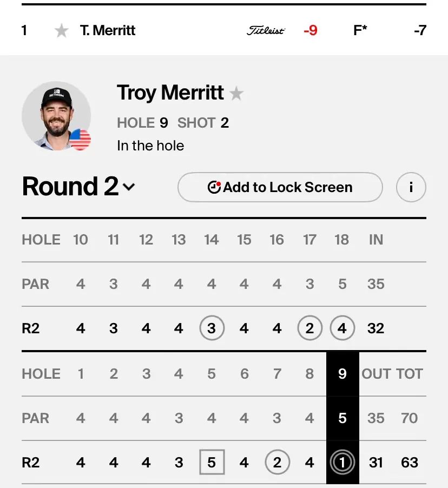The width and height of the screenshot is (448, 488).
Task: Tap the red -9 total score
Action: pos(310,31)
